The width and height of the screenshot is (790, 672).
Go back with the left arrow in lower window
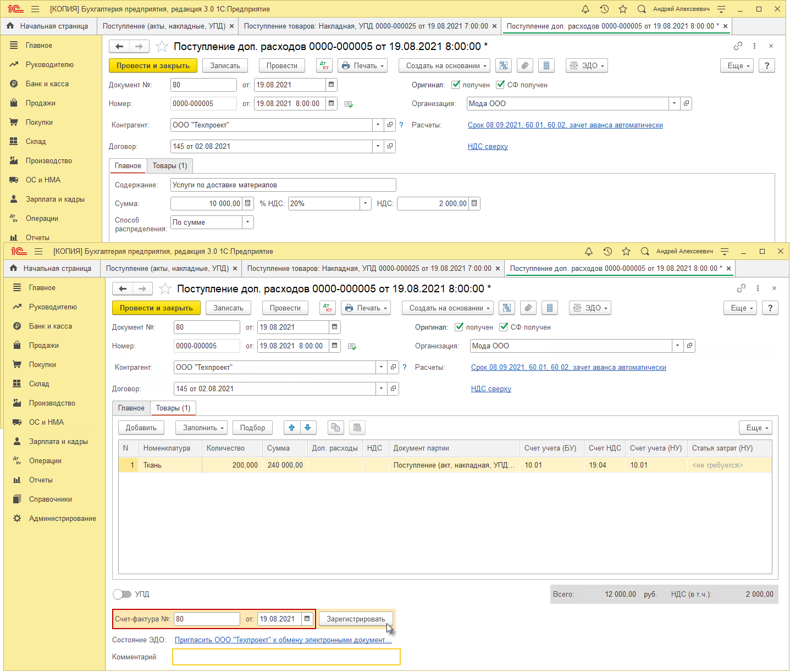123,288
